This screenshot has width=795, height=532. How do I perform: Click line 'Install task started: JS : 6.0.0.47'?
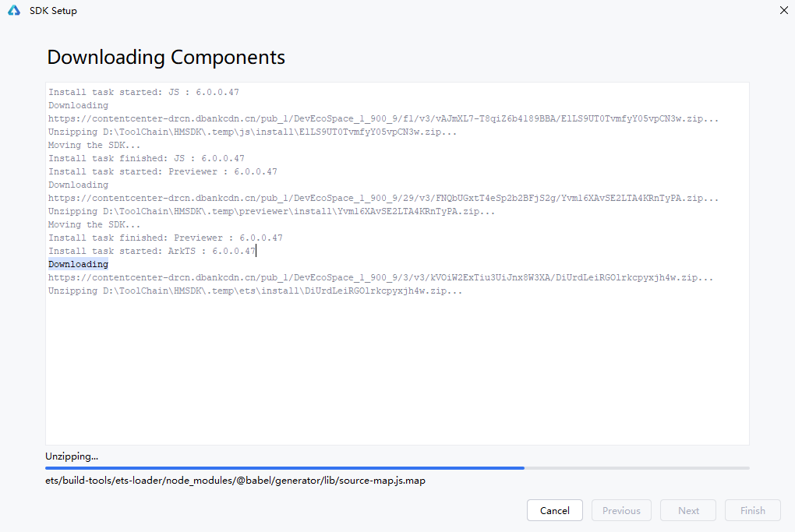(143, 92)
